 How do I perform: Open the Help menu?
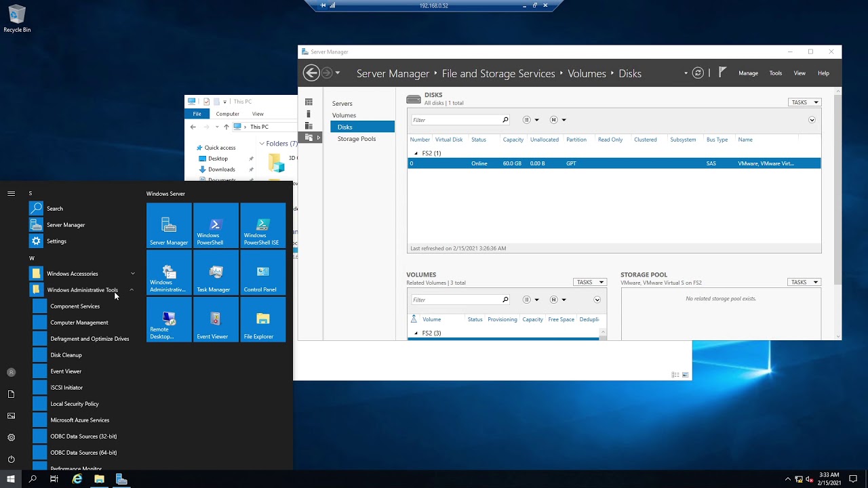[x=823, y=73]
